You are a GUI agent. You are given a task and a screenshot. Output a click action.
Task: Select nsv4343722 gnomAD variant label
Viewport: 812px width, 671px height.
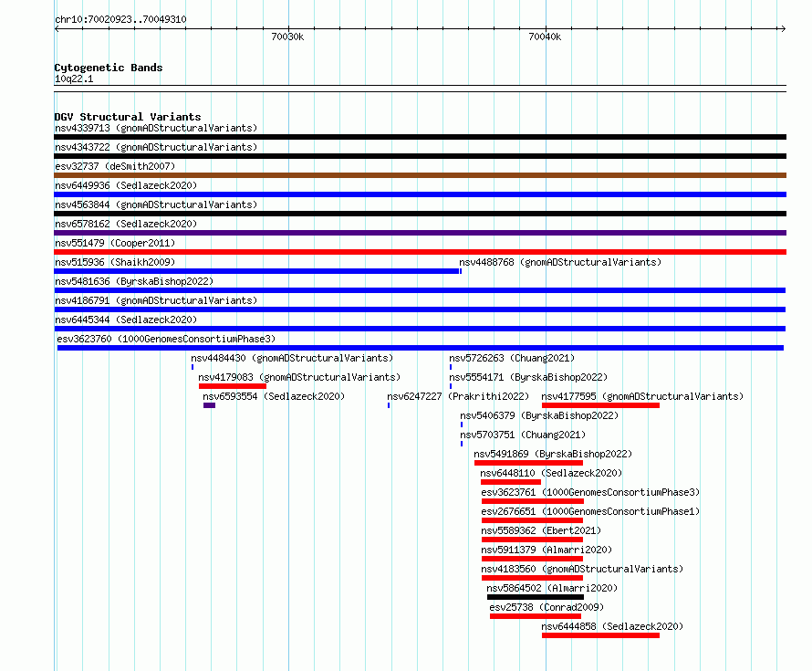pyautogui.click(x=156, y=147)
